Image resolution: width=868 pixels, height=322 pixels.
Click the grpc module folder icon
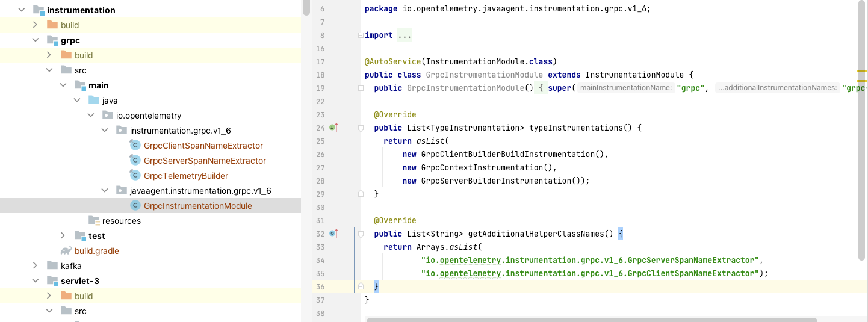tap(52, 40)
